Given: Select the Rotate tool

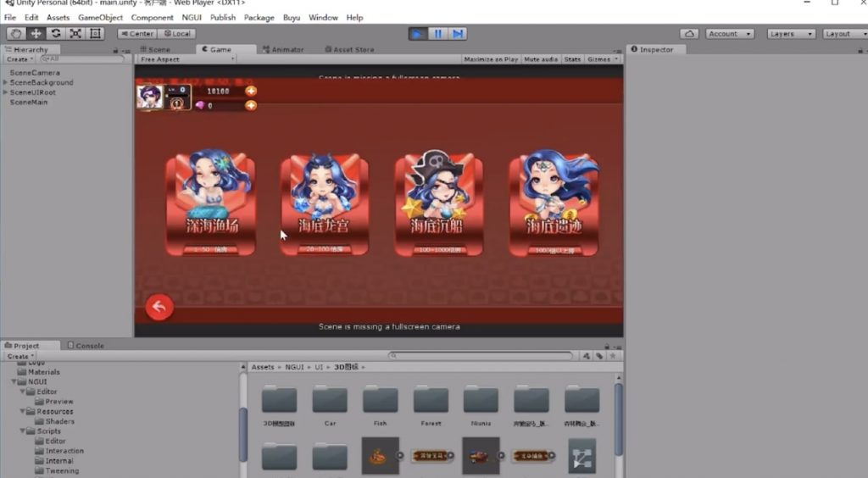Looking at the screenshot, I should (56, 34).
